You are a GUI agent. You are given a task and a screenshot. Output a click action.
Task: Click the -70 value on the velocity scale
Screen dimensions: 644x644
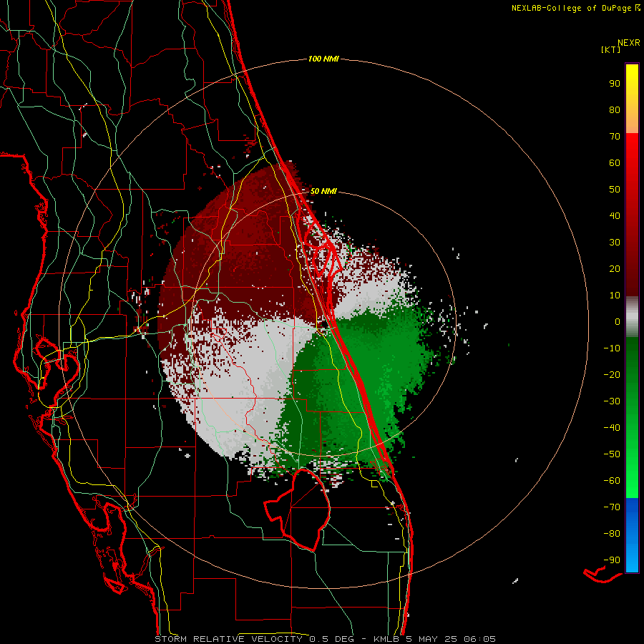(612, 507)
